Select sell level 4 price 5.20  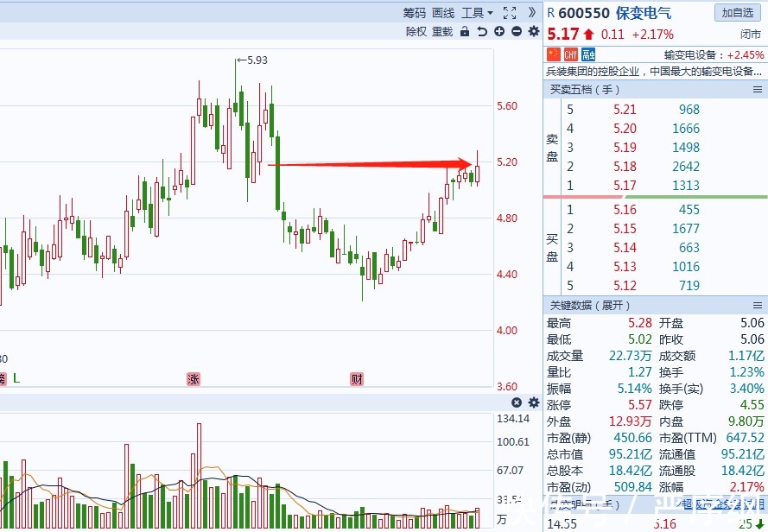click(x=625, y=129)
